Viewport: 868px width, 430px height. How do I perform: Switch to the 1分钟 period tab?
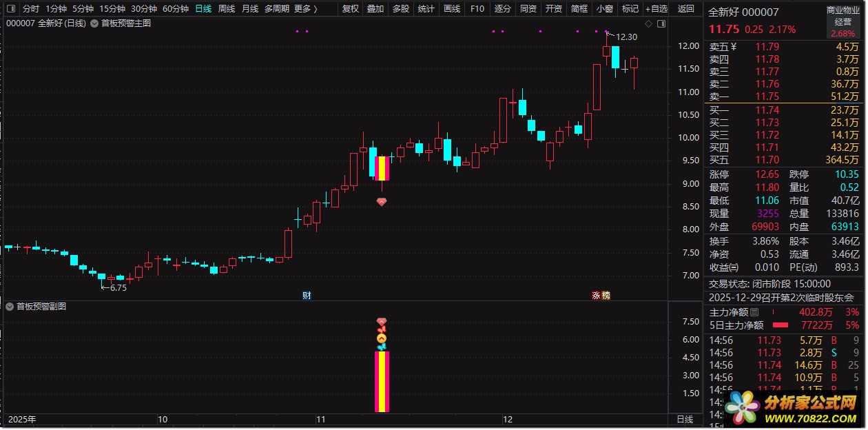[x=56, y=9]
